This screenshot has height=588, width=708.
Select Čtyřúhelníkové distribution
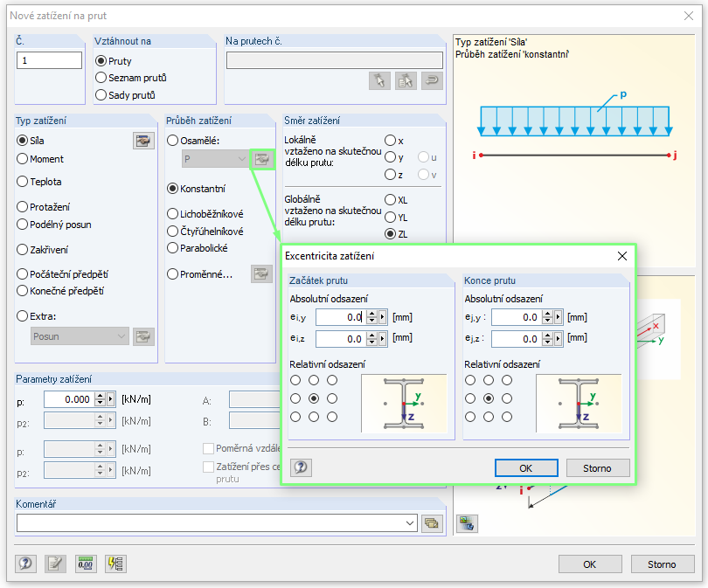172,231
